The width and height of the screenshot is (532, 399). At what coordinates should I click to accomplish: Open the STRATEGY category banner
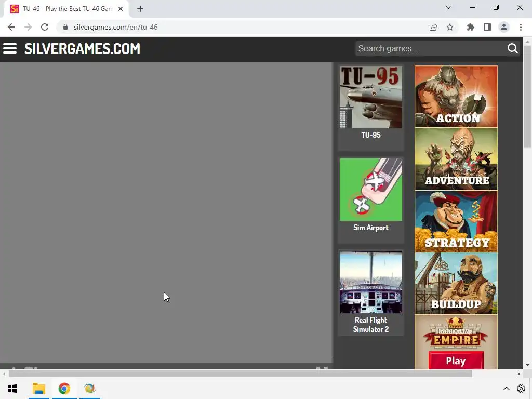[456, 221]
